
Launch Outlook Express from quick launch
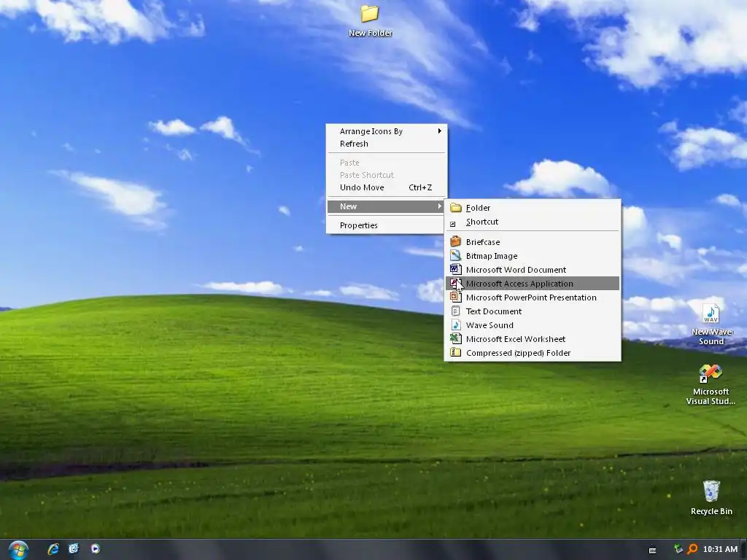[74, 549]
